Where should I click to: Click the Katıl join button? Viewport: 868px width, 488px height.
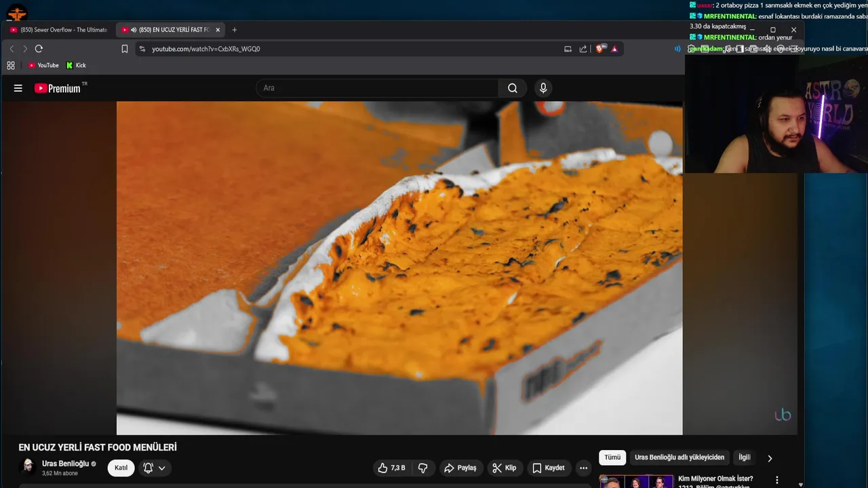[x=121, y=468]
